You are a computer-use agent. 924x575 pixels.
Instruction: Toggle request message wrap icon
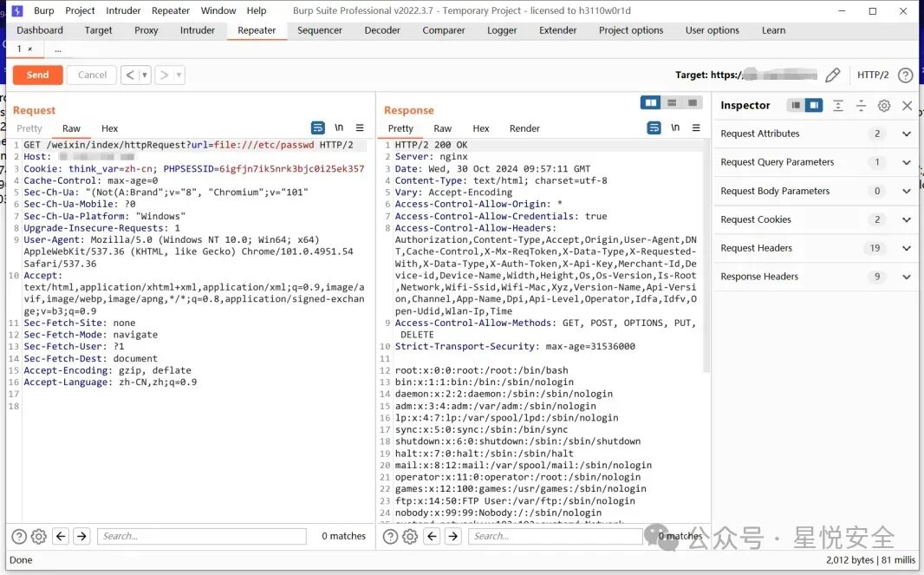point(317,127)
